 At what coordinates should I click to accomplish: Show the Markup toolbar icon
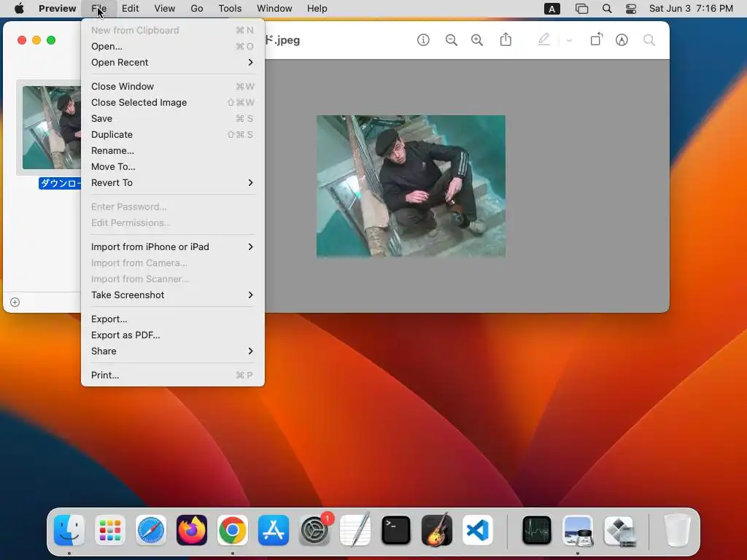(622, 40)
